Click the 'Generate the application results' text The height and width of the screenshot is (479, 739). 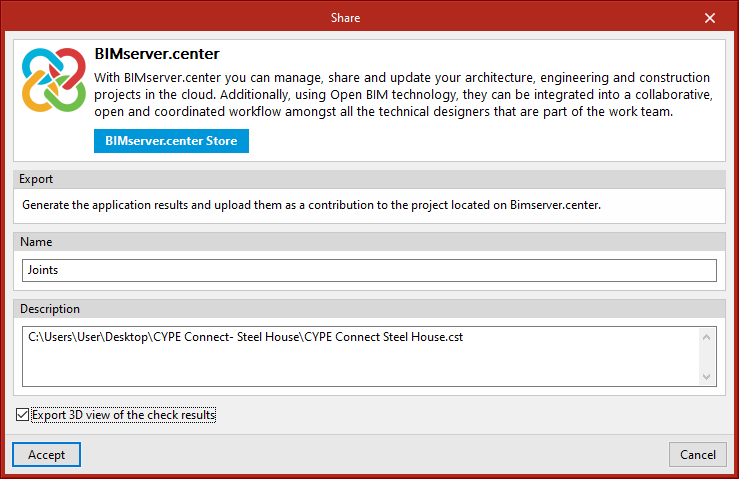point(311,205)
